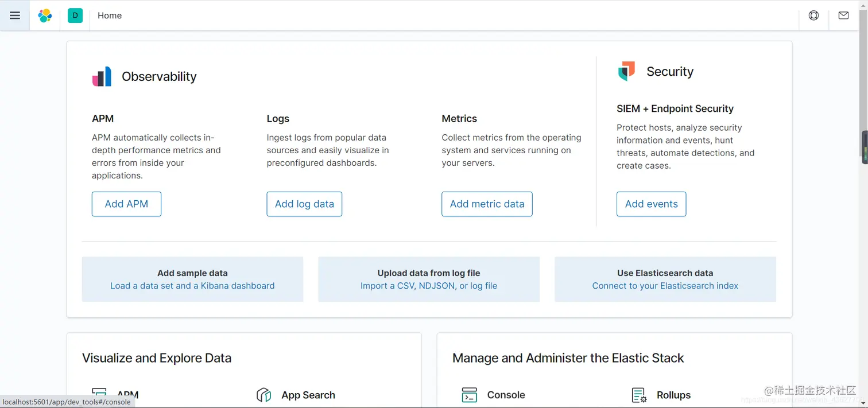The height and width of the screenshot is (408, 868).
Task: Open the D space avatar
Action: [75, 15]
